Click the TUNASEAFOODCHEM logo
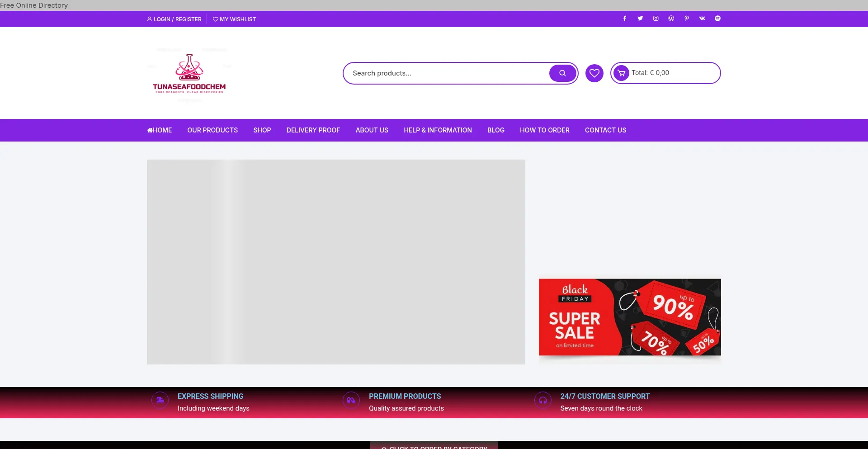 click(x=189, y=73)
